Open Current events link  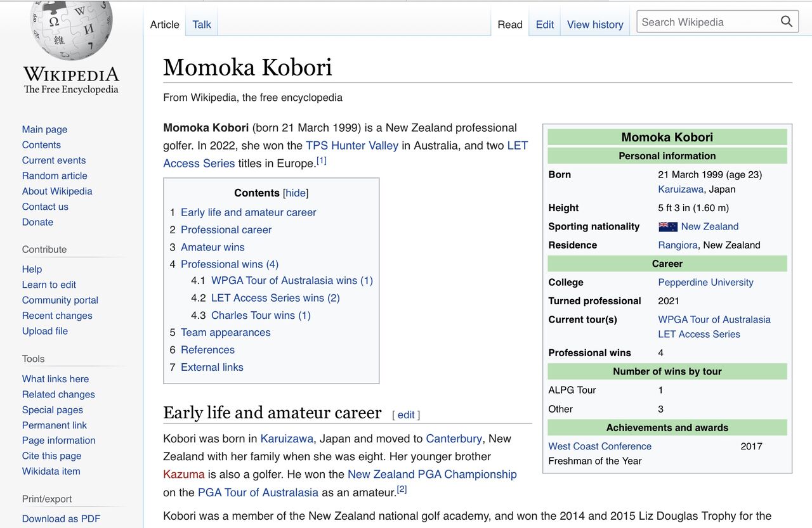click(54, 160)
